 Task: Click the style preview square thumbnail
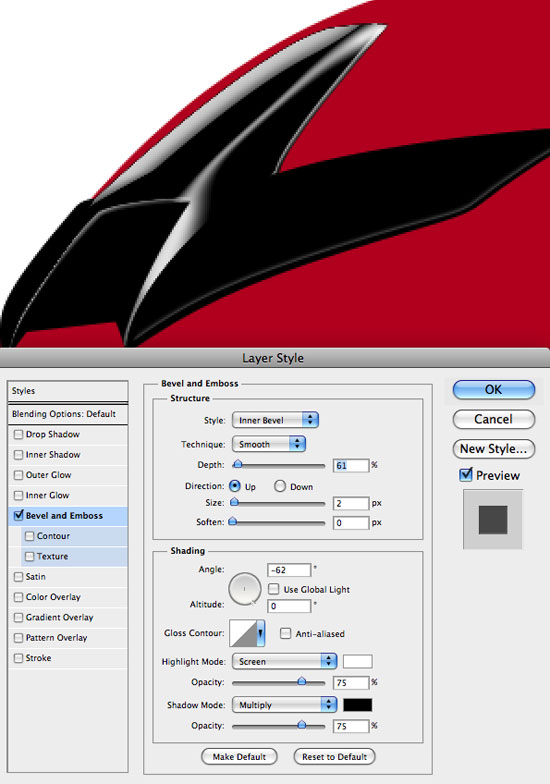pos(492,520)
